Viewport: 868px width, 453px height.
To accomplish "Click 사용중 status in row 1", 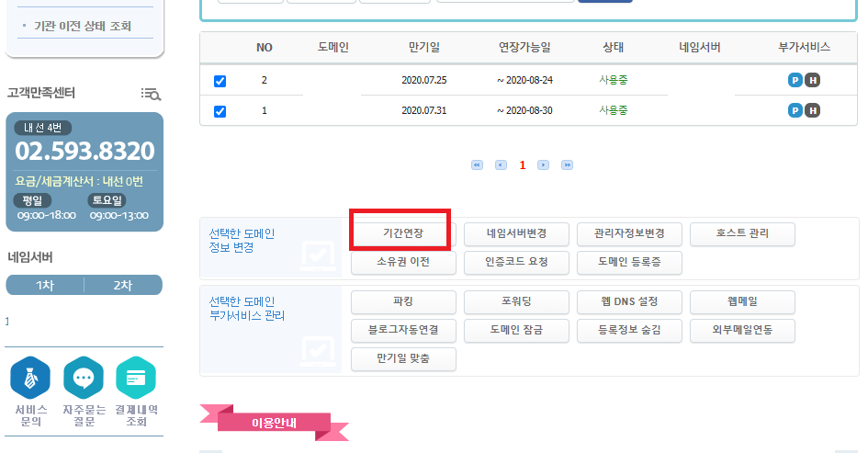I will (x=614, y=110).
